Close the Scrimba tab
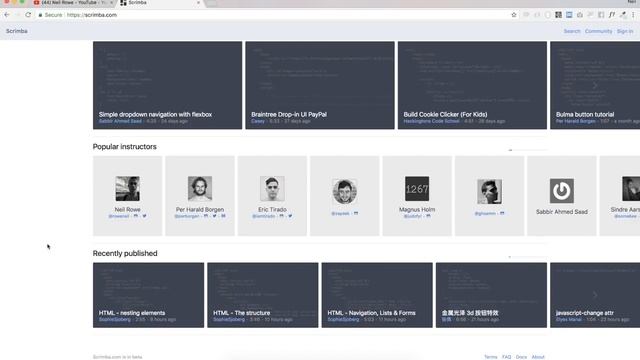The height and width of the screenshot is (360, 640). [x=198, y=3]
